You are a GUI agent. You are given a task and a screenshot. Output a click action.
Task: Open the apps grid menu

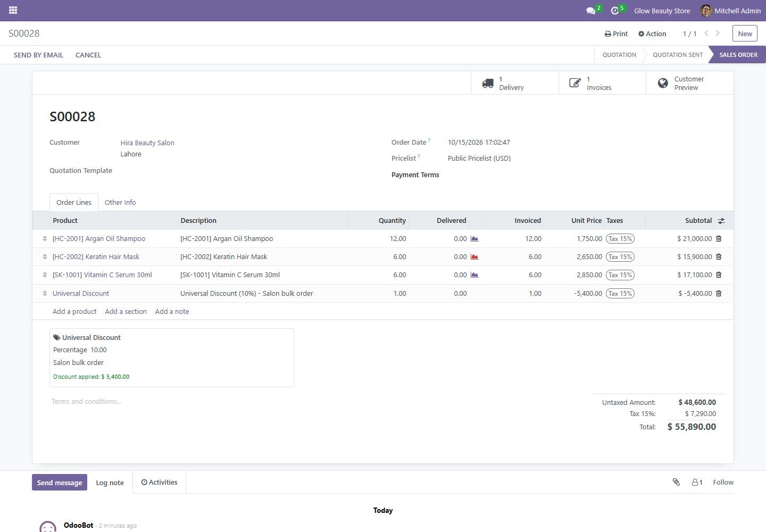13,10
